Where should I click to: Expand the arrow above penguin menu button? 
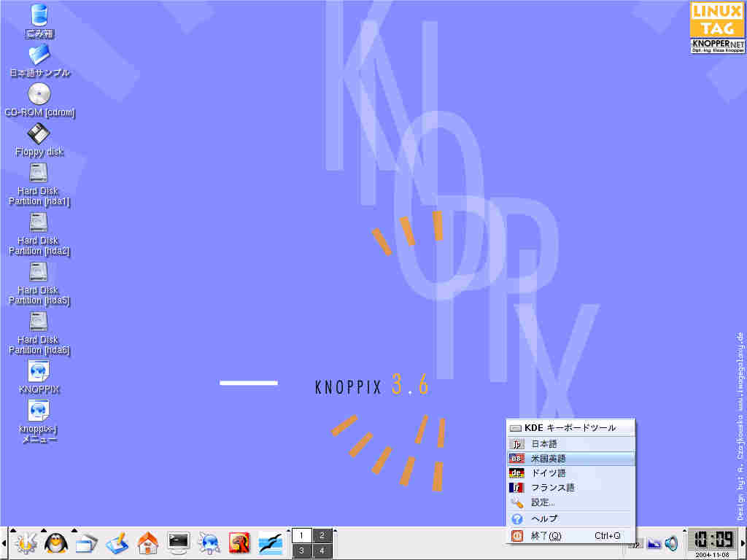[x=44, y=530]
